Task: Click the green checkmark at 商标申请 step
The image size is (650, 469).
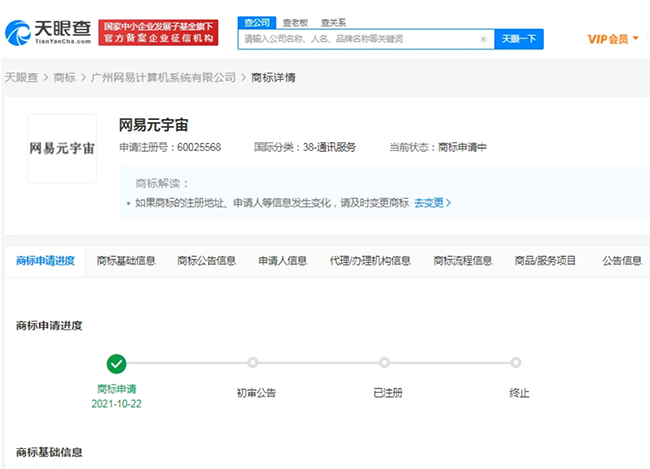Action: (x=117, y=363)
